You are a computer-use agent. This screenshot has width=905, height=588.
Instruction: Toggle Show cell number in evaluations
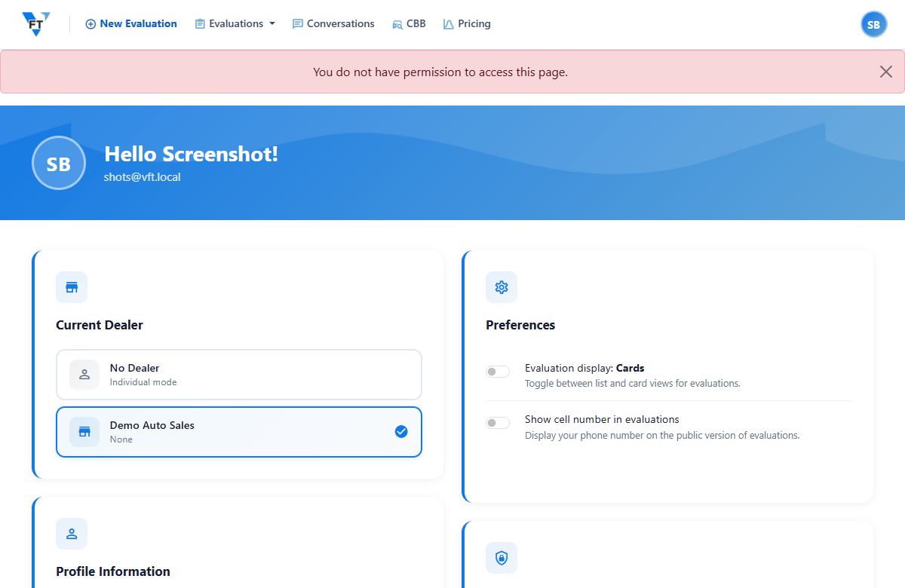coord(498,423)
